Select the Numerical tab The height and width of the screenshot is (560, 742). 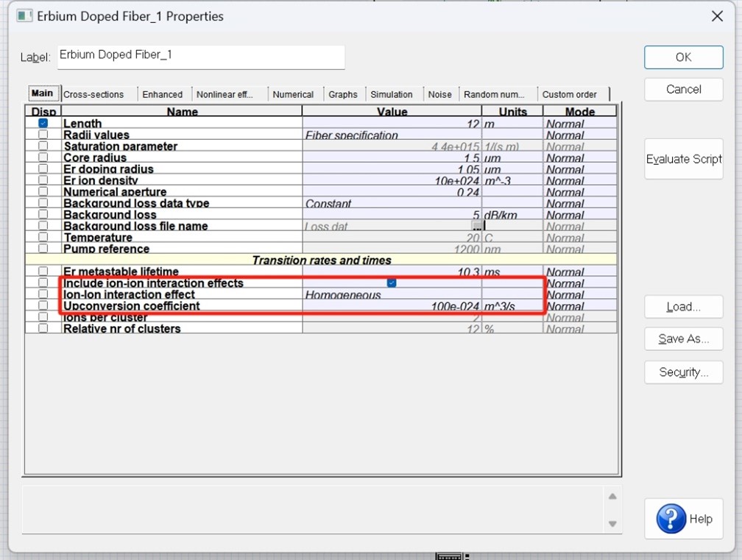(293, 94)
